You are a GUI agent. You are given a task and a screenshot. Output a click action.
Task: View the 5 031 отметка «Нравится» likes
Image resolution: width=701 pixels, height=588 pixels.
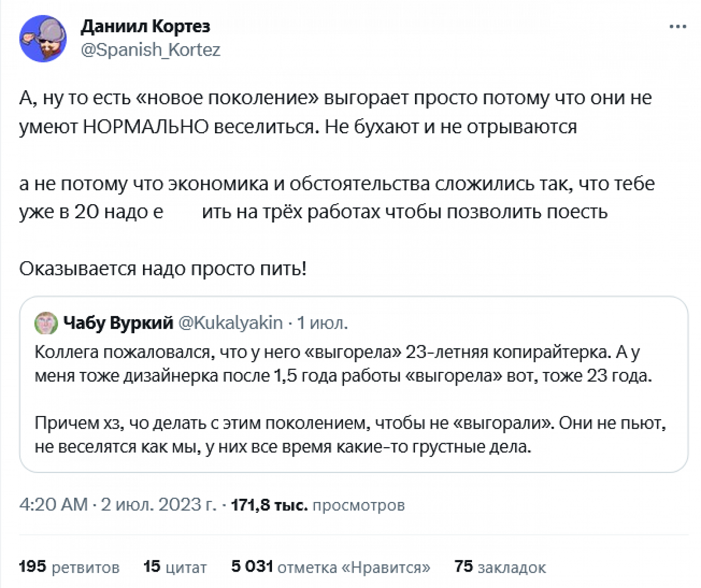pyautogui.click(x=330, y=567)
